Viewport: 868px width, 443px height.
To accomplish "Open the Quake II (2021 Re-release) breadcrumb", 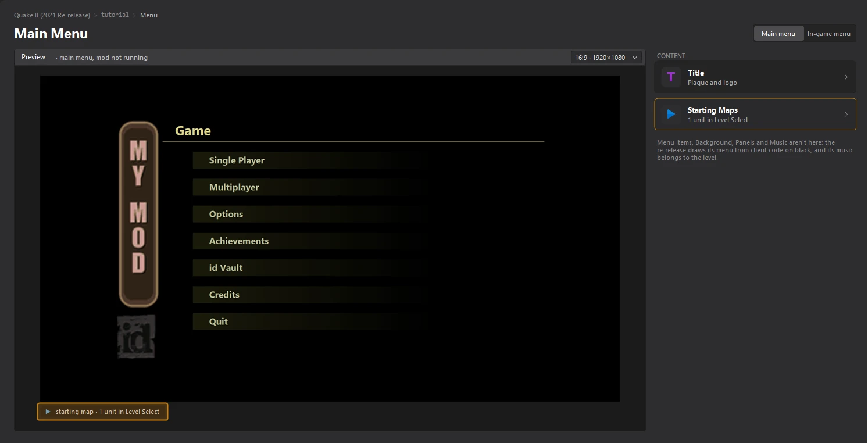I will (52, 15).
